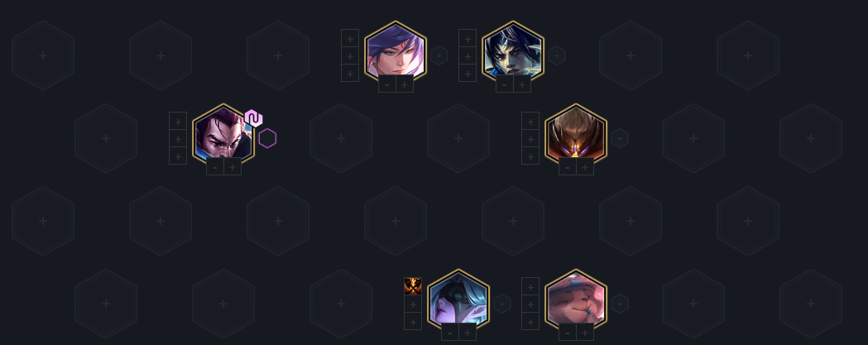The width and height of the screenshot is (868, 345).
Task: Add item in Yasuo's top item slot
Action: click(x=178, y=121)
